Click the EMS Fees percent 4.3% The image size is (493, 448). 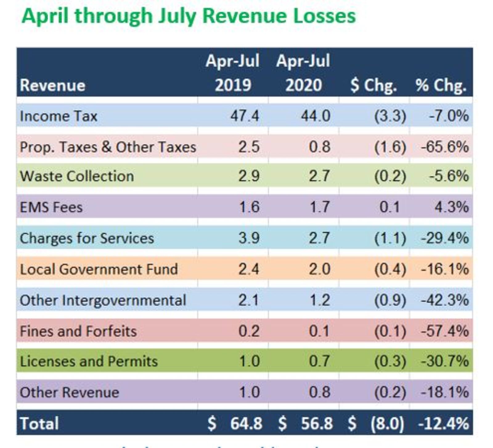452,207
